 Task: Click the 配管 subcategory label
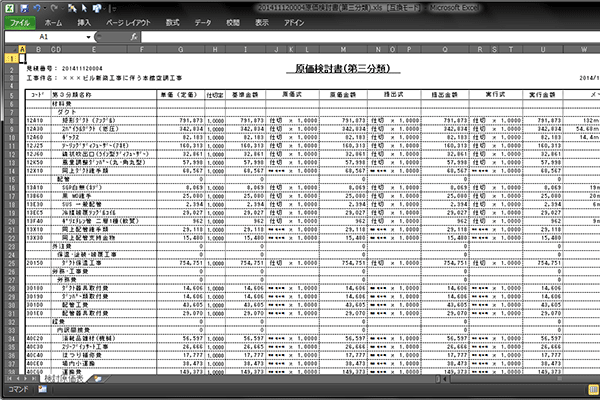[x=64, y=179]
